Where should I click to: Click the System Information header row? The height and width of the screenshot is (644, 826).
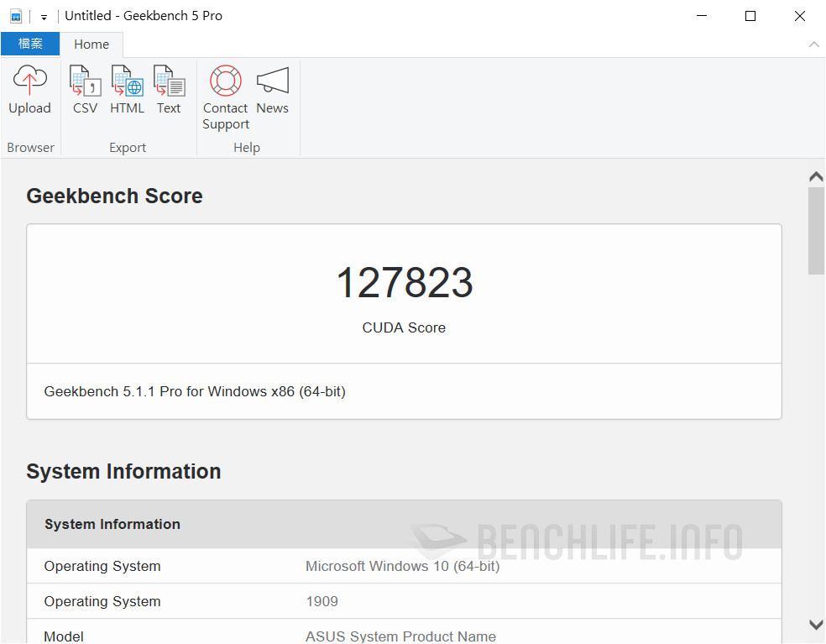pos(404,524)
